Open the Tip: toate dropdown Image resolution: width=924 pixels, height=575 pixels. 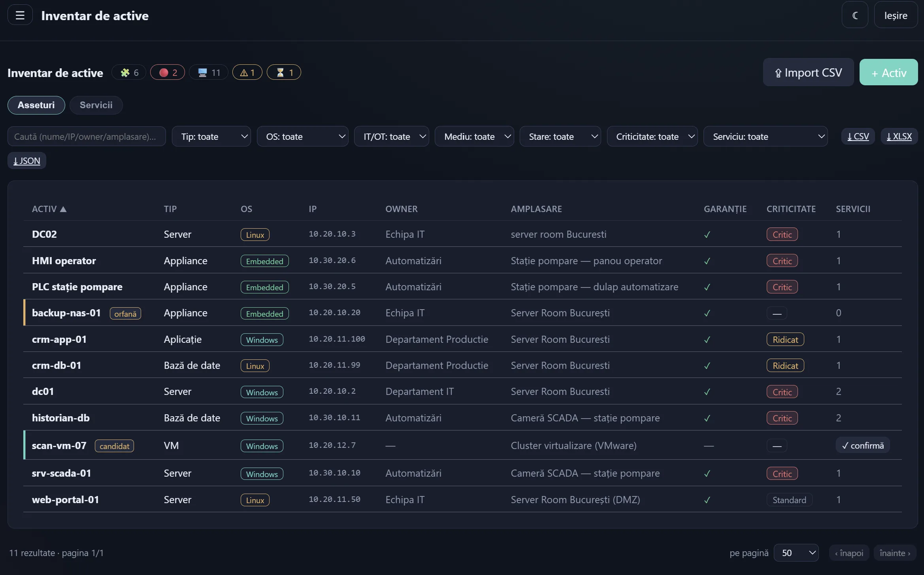(211, 136)
